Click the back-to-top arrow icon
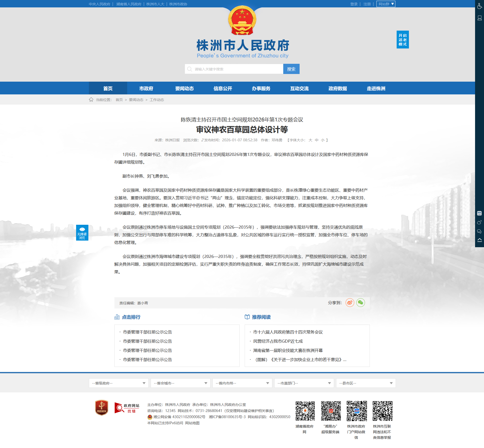This screenshot has height=448, width=484. pos(479,240)
